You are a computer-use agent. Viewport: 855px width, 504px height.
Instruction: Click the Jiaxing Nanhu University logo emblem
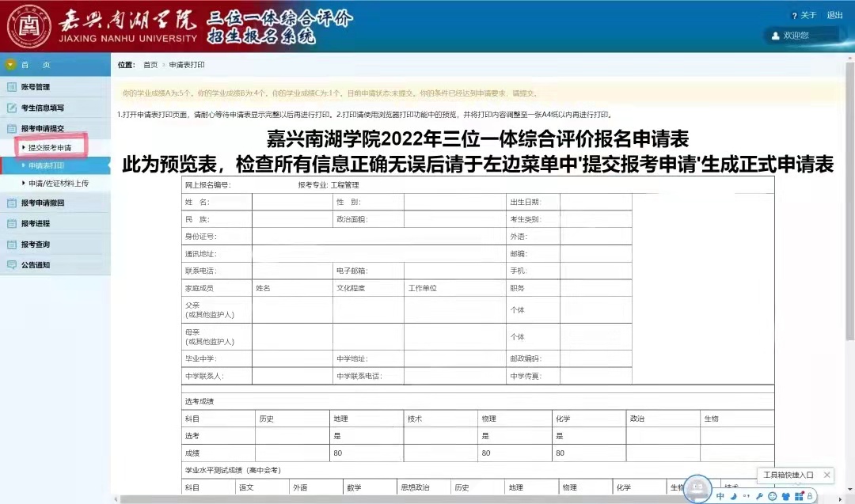(29, 26)
